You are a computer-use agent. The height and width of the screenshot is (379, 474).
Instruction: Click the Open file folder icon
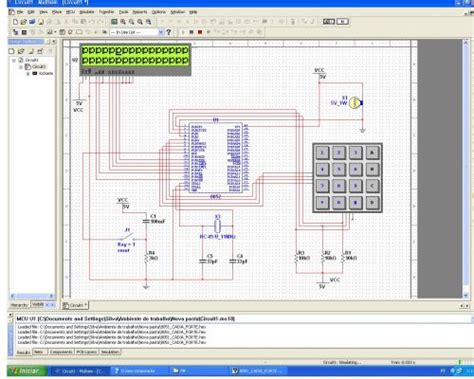[23, 22]
